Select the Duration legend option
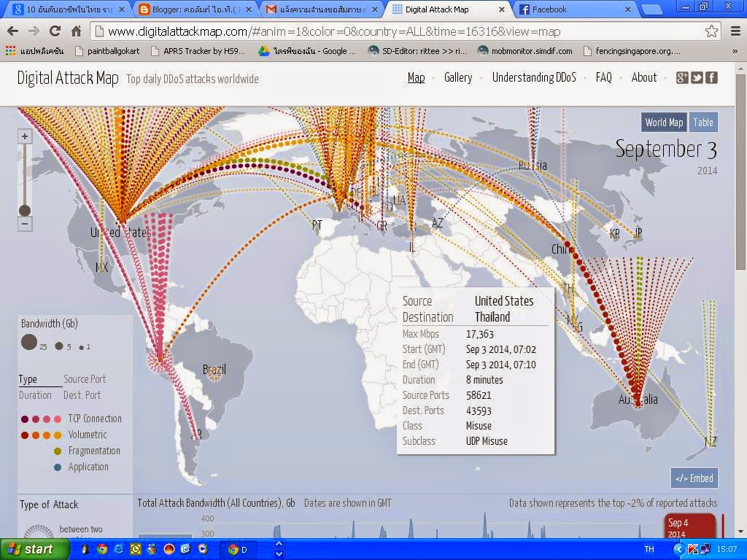The width and height of the screenshot is (747, 560). tap(35, 395)
